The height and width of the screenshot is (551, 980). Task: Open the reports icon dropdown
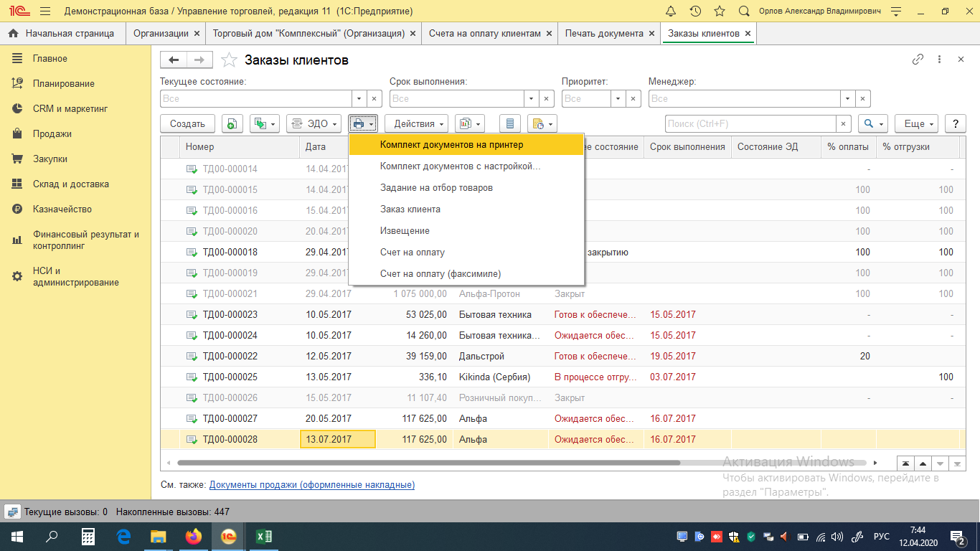click(470, 124)
